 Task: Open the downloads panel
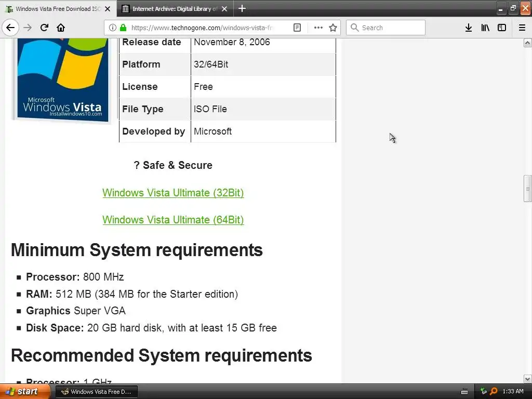pos(469,28)
